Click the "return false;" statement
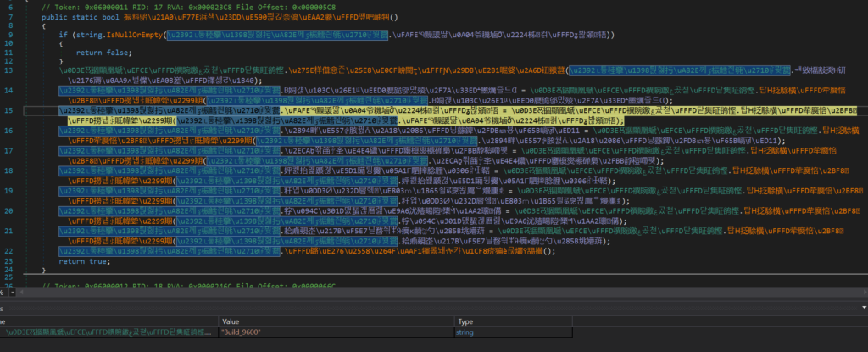The height and width of the screenshot is (352, 868). coord(103,53)
